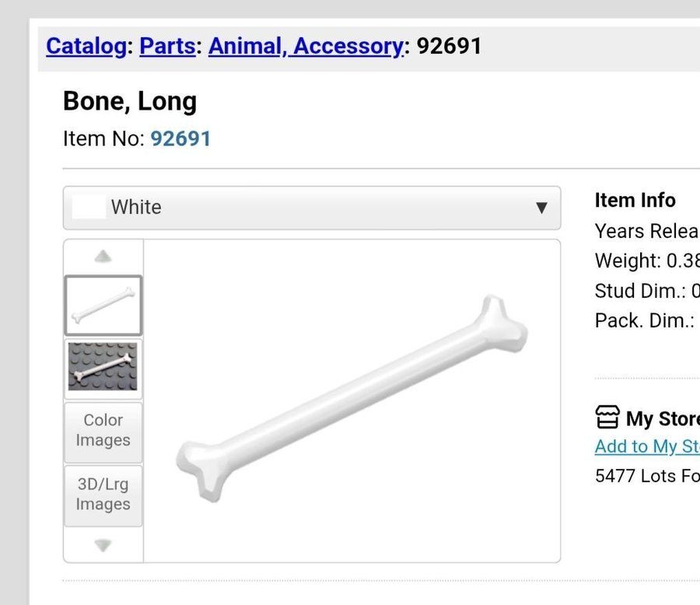Select the bone on gray plate thumbnail

[x=103, y=367]
